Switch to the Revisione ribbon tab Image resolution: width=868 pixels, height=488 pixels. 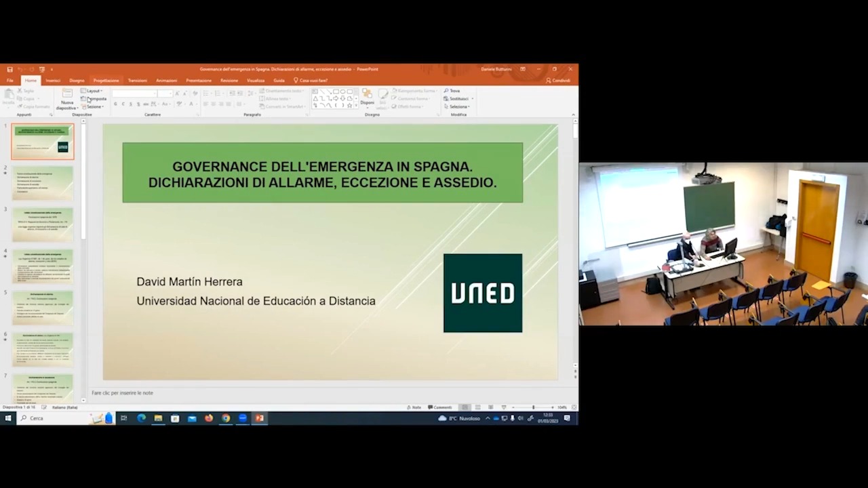(229, 81)
